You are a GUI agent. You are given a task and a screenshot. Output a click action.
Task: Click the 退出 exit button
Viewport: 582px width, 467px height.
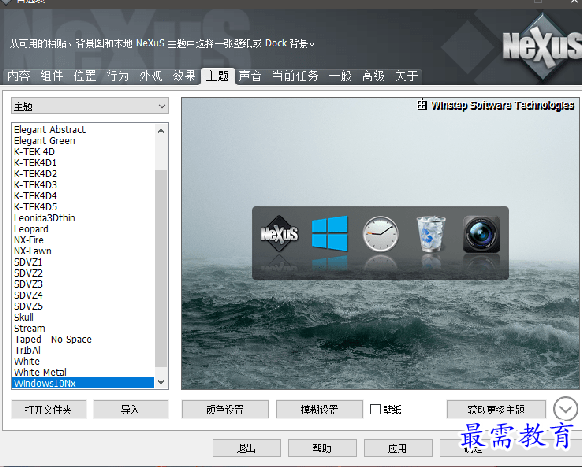click(246, 448)
